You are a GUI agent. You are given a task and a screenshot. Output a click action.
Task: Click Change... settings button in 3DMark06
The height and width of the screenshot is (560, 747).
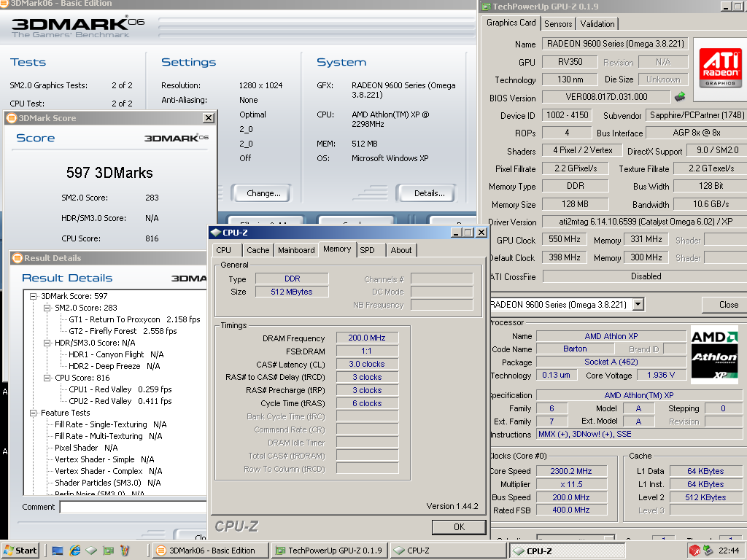tap(263, 193)
